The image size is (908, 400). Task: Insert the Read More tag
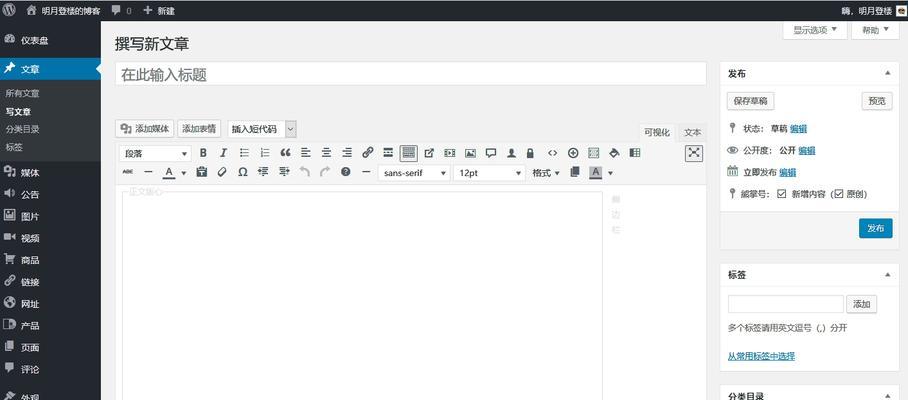388,153
